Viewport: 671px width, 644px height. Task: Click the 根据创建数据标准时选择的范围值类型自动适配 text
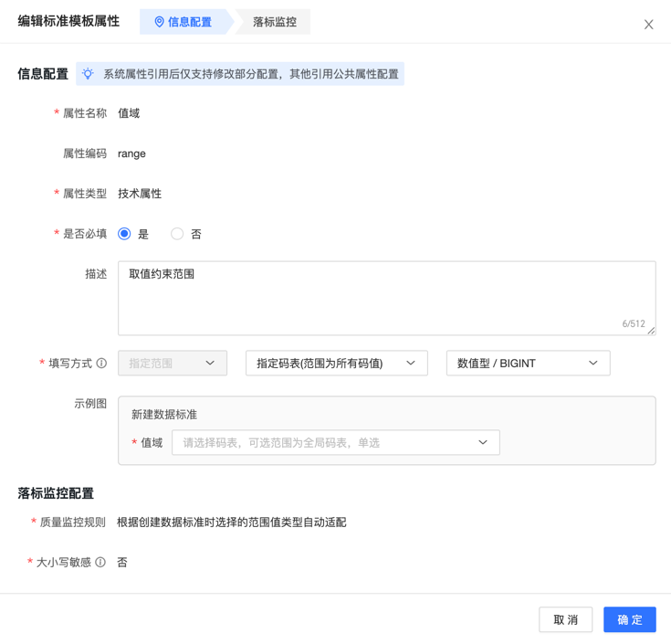point(232,522)
